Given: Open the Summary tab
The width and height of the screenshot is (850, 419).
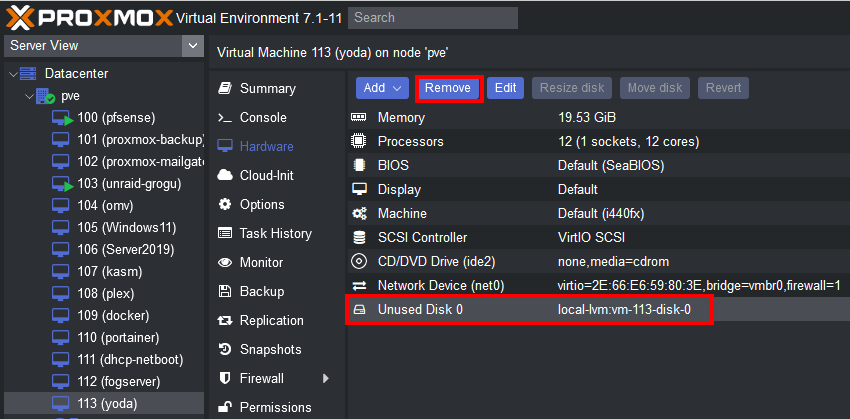Looking at the screenshot, I should click(268, 88).
